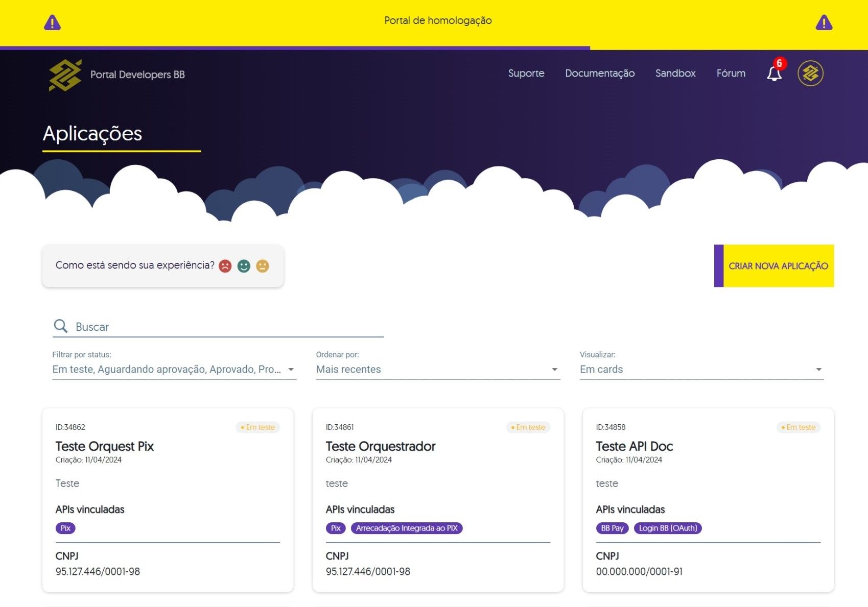Open the Sandbox menu item

(x=675, y=74)
